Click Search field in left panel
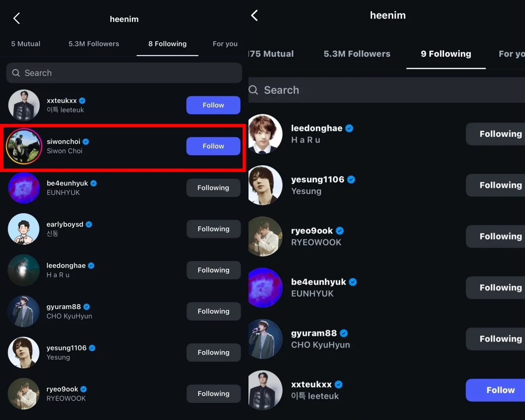This screenshot has height=420, width=525. click(x=124, y=73)
